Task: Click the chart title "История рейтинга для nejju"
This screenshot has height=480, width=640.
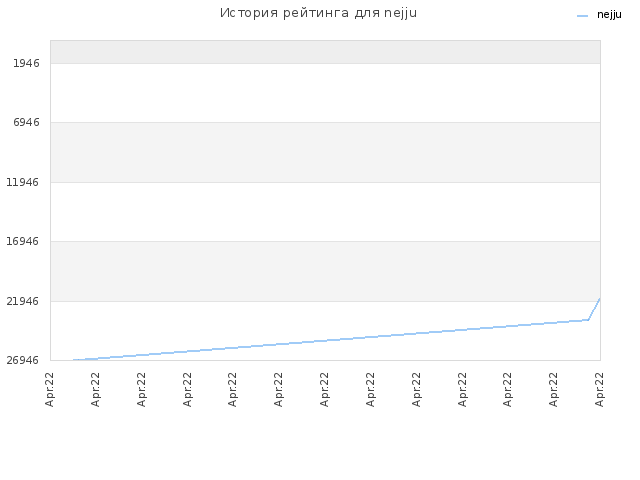Action: click(318, 13)
